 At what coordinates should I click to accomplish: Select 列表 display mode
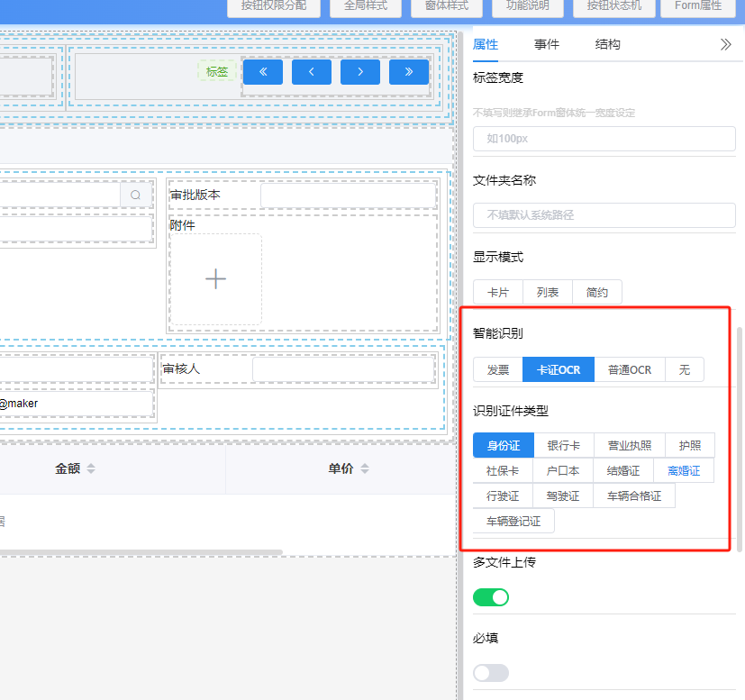[x=548, y=292]
